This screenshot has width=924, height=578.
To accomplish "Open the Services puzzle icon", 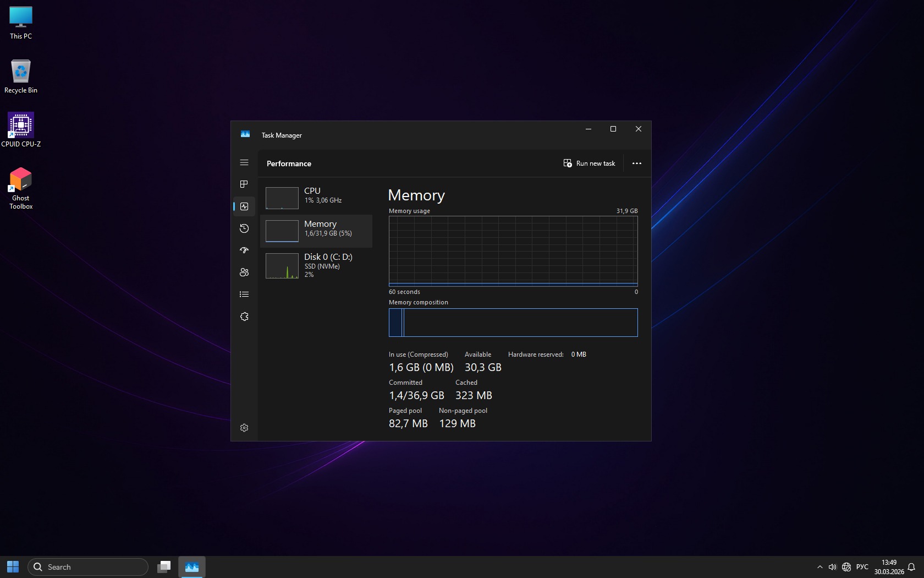I will (x=244, y=317).
